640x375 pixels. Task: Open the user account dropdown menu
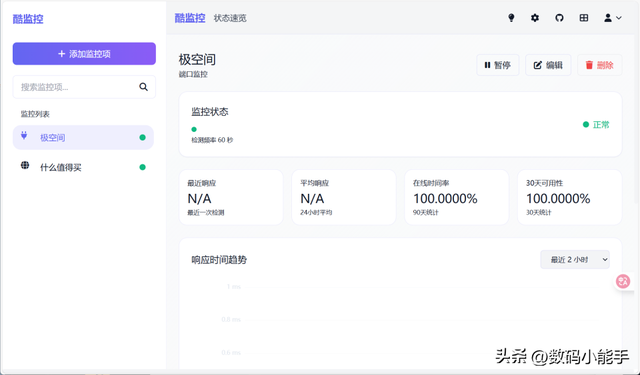coord(613,18)
